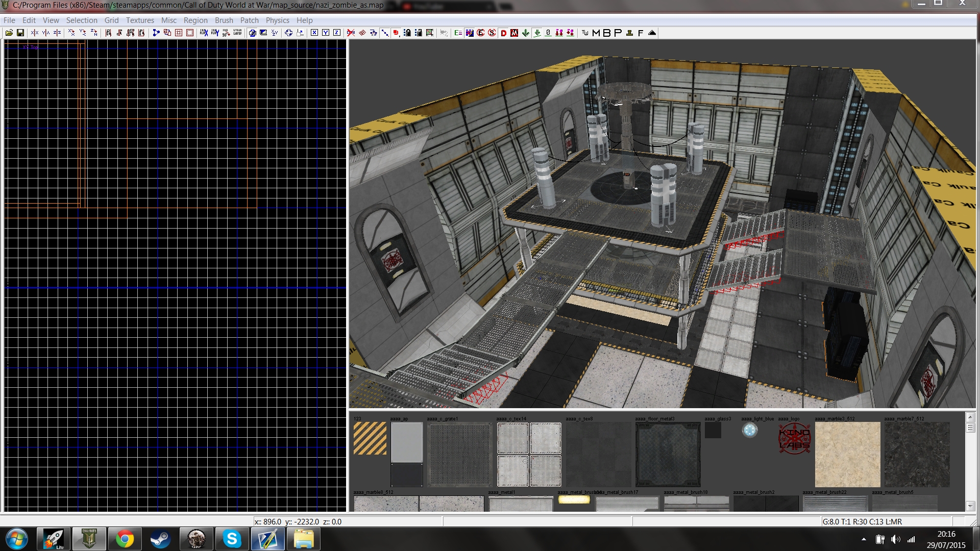Rotate selection about Y axis icon

pyautogui.click(x=83, y=33)
